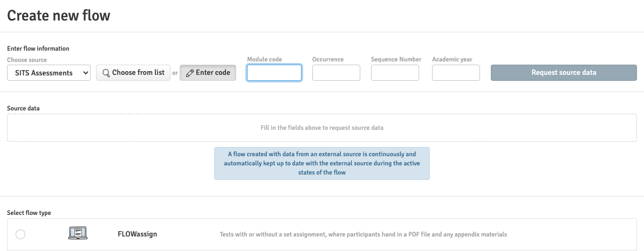
Task: Click the FLOWassign description text
Action: click(x=363, y=234)
